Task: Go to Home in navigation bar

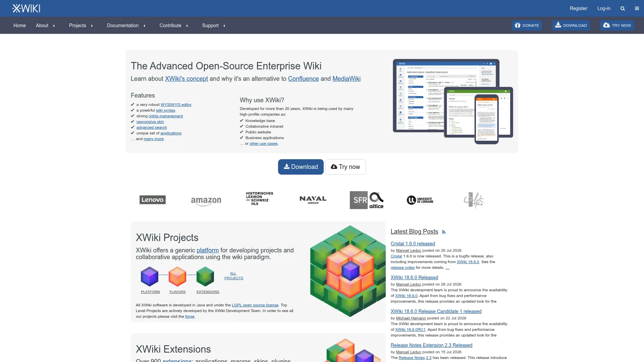Action: [19, 25]
